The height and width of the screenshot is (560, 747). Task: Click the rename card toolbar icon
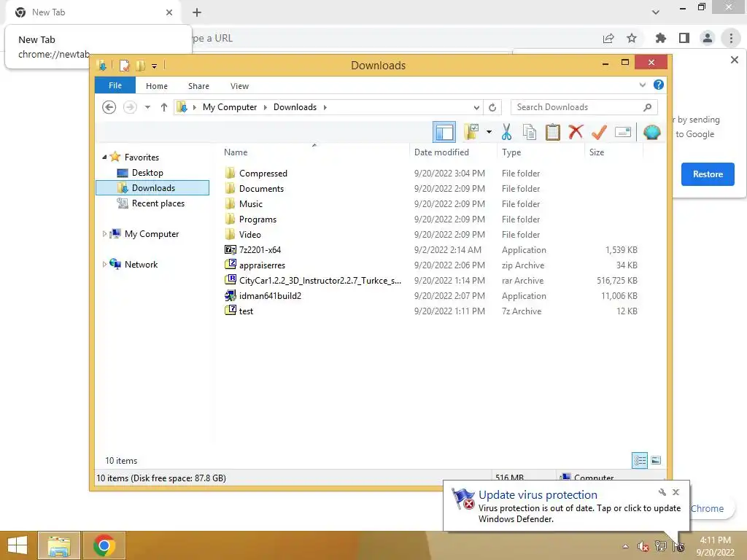coord(623,132)
